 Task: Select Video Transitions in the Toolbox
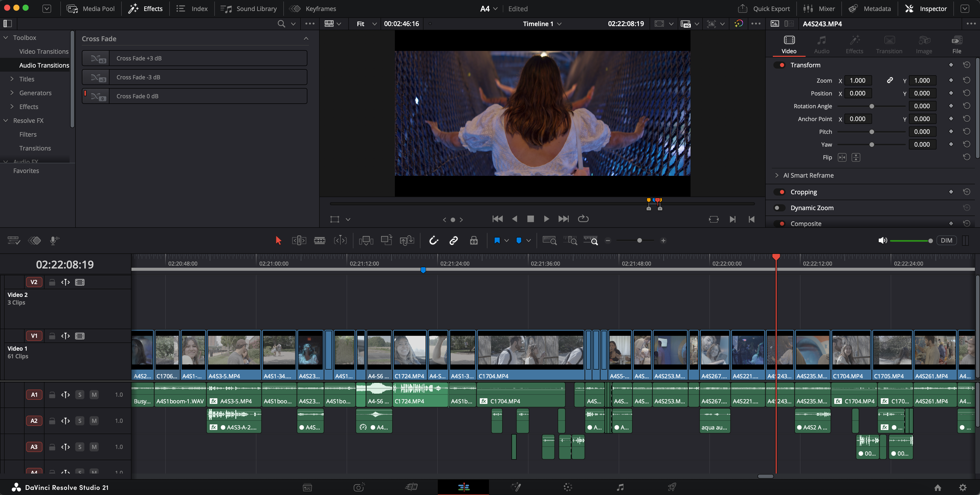click(x=44, y=51)
